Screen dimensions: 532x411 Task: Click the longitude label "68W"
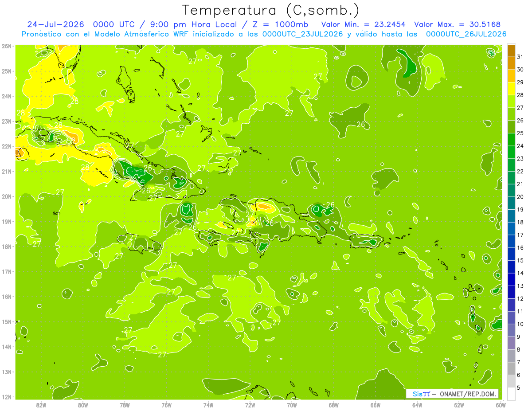point(334,405)
